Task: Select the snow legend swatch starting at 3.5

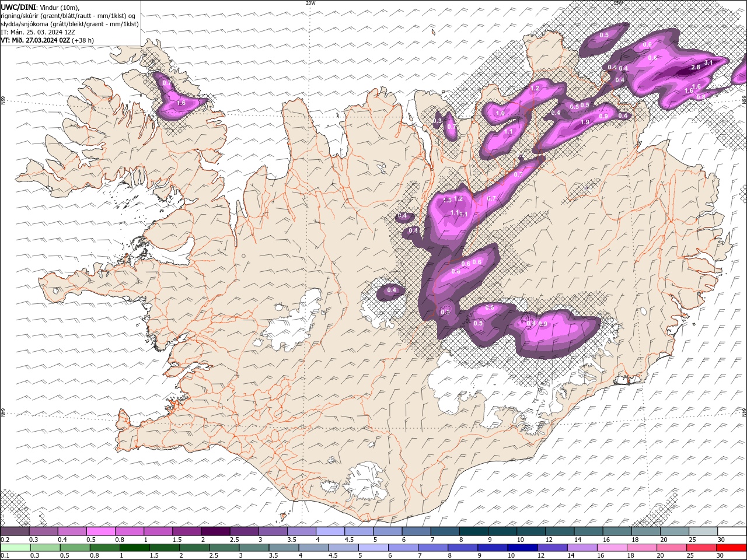Action: [301, 531]
